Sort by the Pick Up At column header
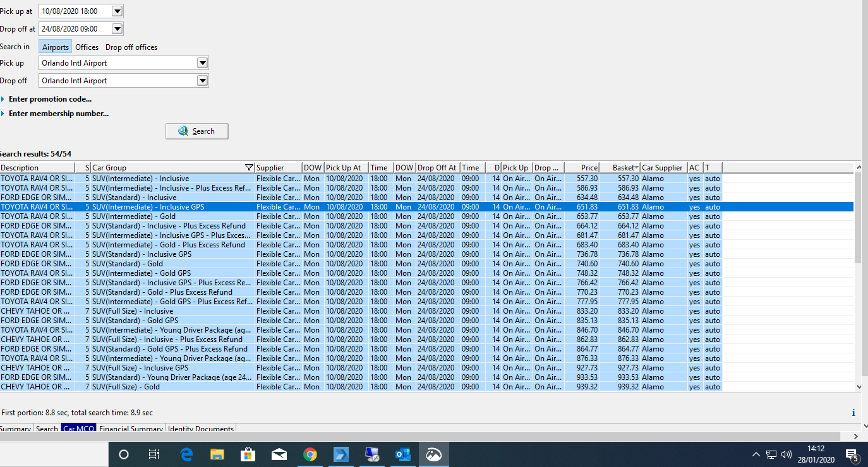868x467 pixels. click(x=346, y=168)
